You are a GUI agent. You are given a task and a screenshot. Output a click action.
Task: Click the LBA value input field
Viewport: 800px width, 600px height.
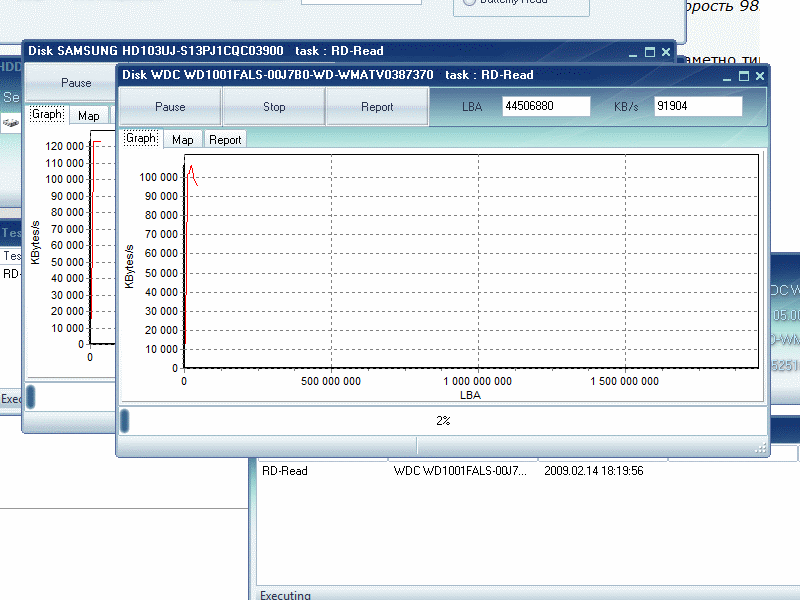click(x=545, y=106)
